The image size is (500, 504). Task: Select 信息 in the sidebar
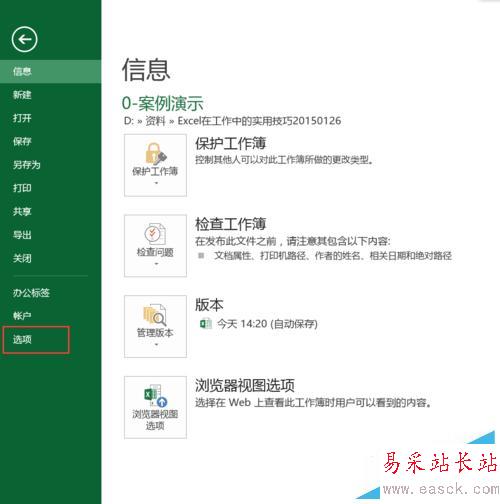click(50, 71)
